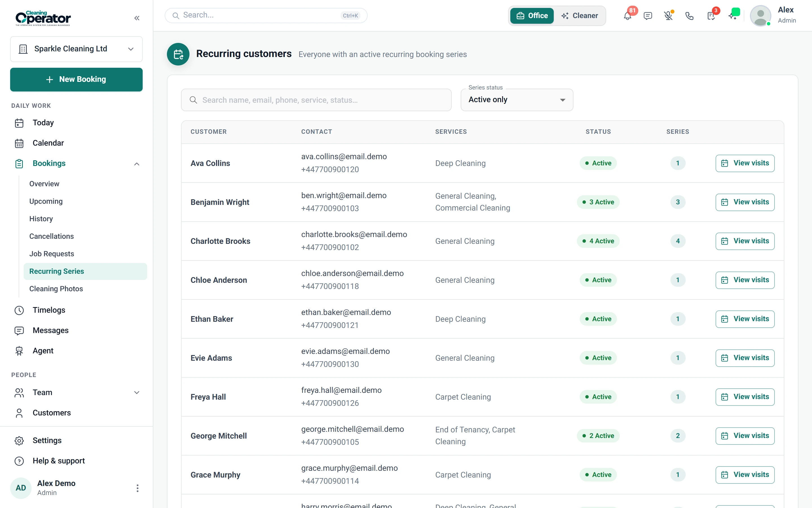812x508 pixels.
Task: Open Sparkle Cleaning Ltd company dropdown
Action: [76, 49]
